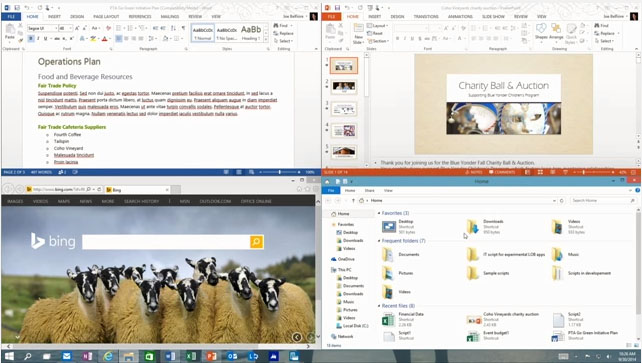Toggle Italic in Word's Font group
This screenshot has width=642, height=363.
coord(38,38)
